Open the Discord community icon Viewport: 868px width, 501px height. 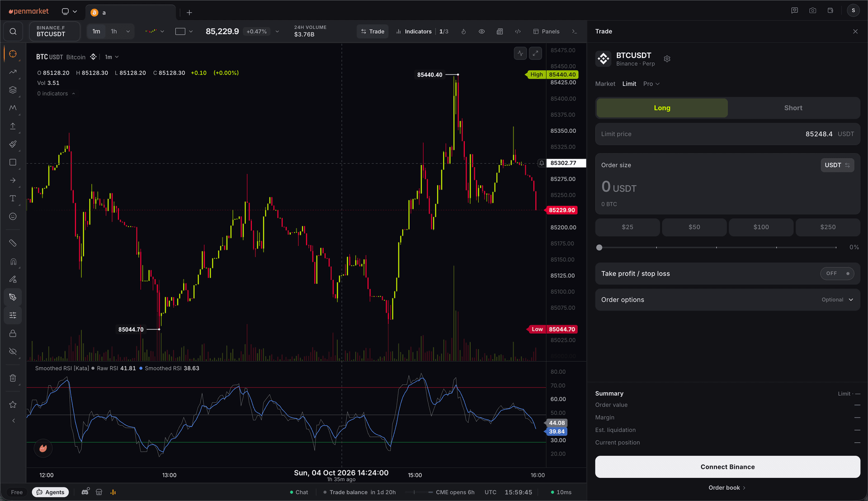pos(85,492)
